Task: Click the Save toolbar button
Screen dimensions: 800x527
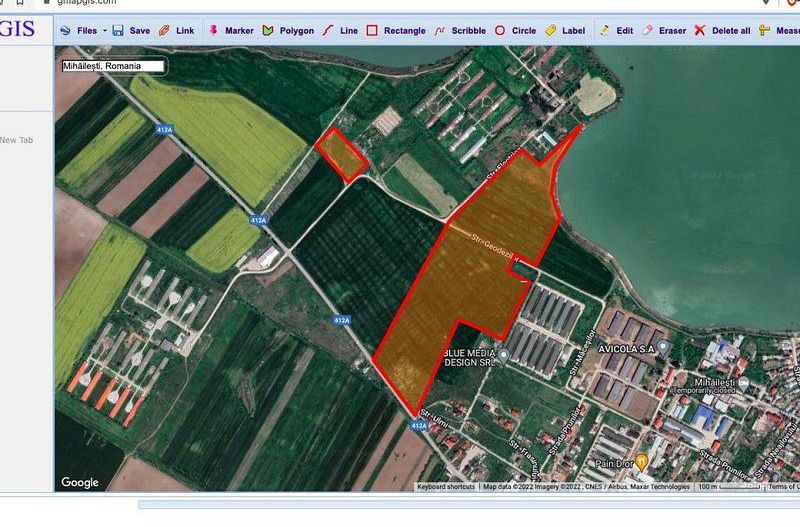Action: pyautogui.click(x=131, y=31)
